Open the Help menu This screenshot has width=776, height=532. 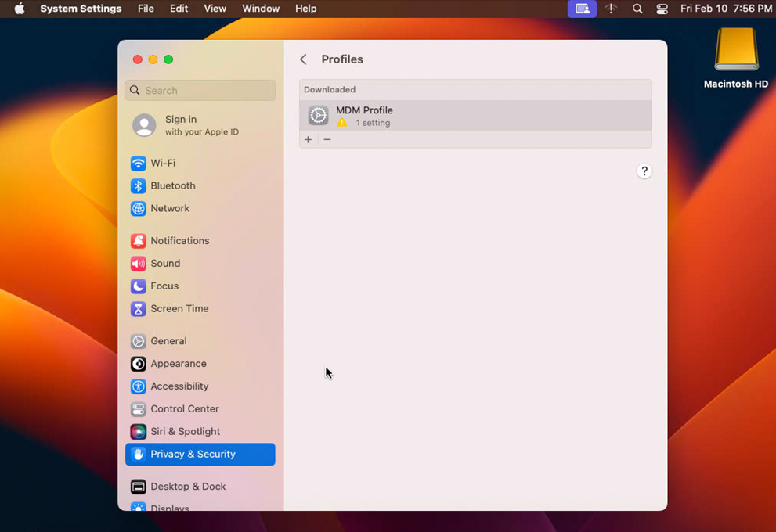coord(306,9)
